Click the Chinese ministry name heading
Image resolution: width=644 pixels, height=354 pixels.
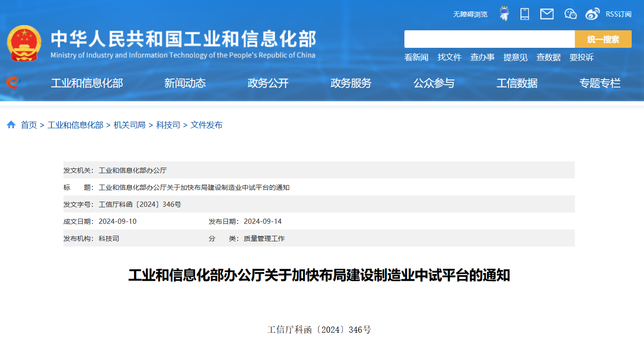[x=183, y=39]
